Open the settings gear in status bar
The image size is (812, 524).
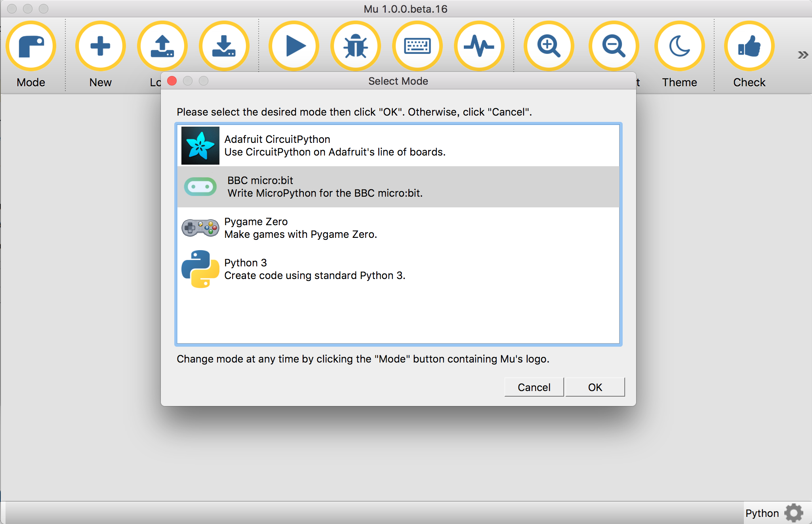(794, 513)
